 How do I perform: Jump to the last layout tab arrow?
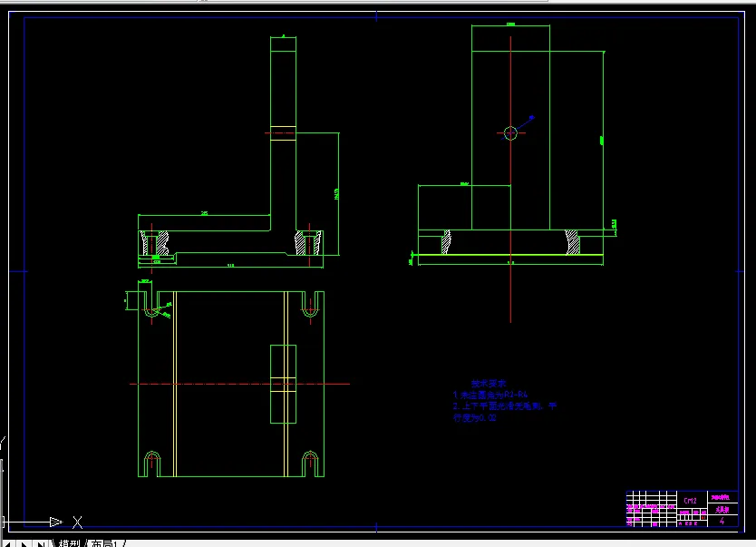point(42,543)
